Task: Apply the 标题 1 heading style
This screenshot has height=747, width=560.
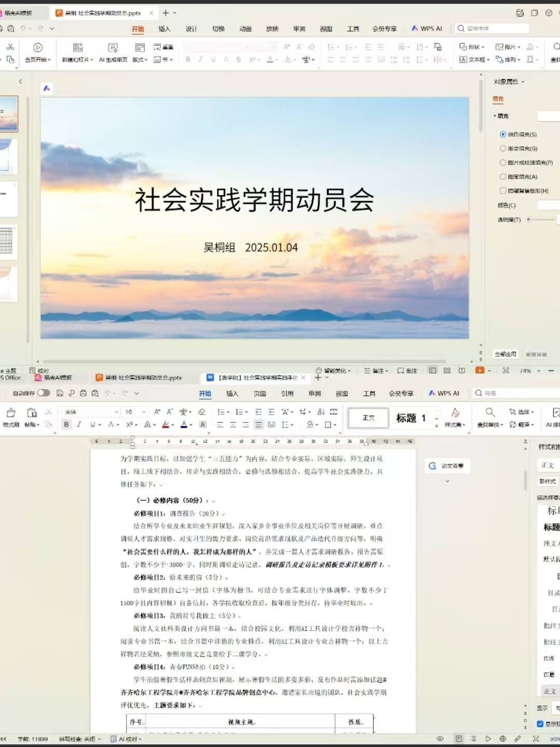Action: (x=411, y=418)
